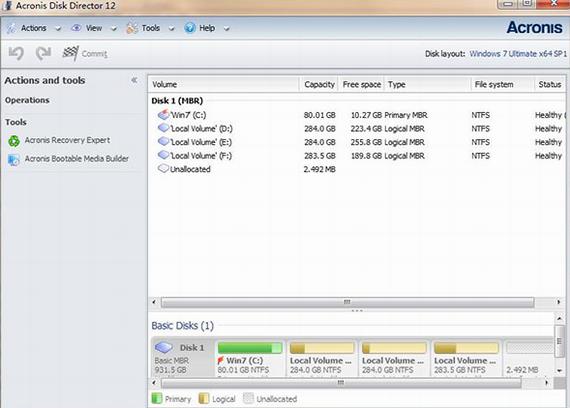Click the 10.27 GB free space value

click(366, 115)
